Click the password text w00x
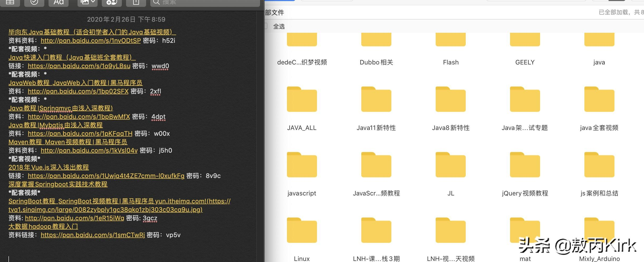The image size is (644, 262). (162, 134)
